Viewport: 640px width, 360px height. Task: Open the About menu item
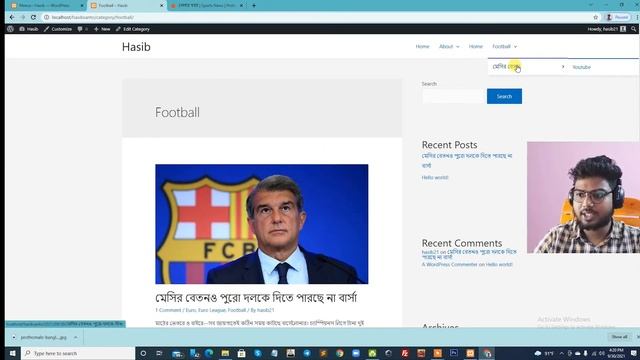[x=446, y=47]
